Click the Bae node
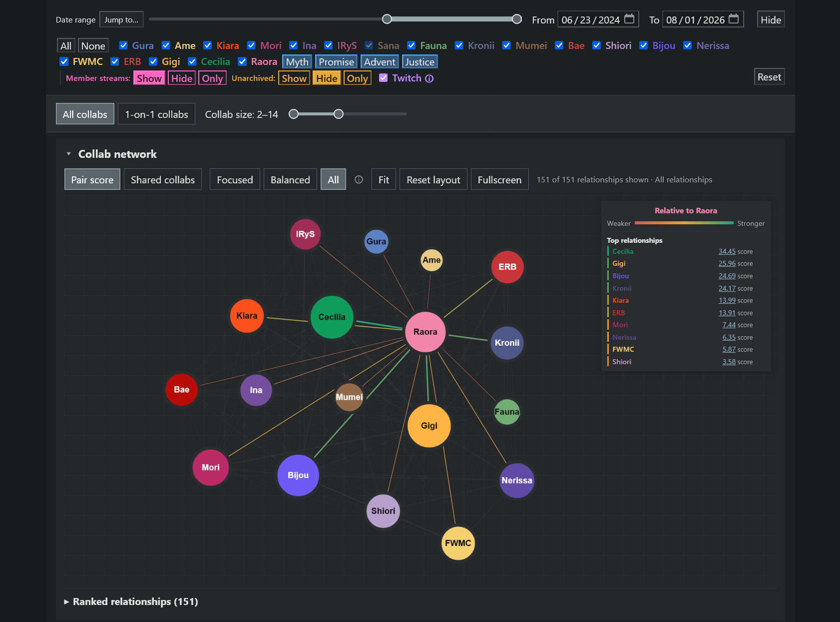Viewport: 840px width, 622px height. [181, 390]
